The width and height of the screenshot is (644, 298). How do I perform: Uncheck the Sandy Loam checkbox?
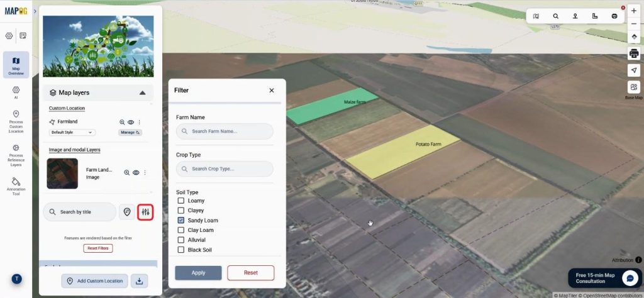180,221
